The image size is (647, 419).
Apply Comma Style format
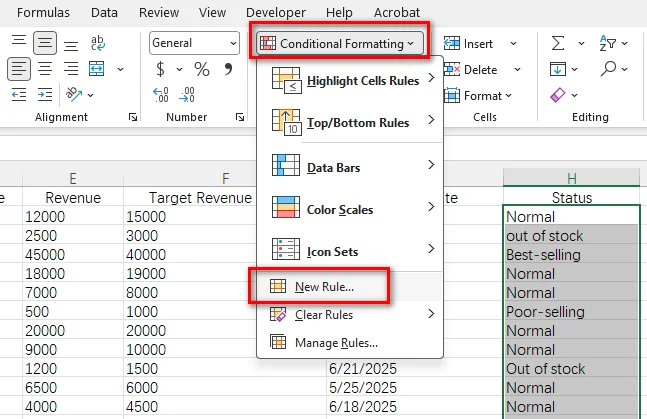pos(228,69)
